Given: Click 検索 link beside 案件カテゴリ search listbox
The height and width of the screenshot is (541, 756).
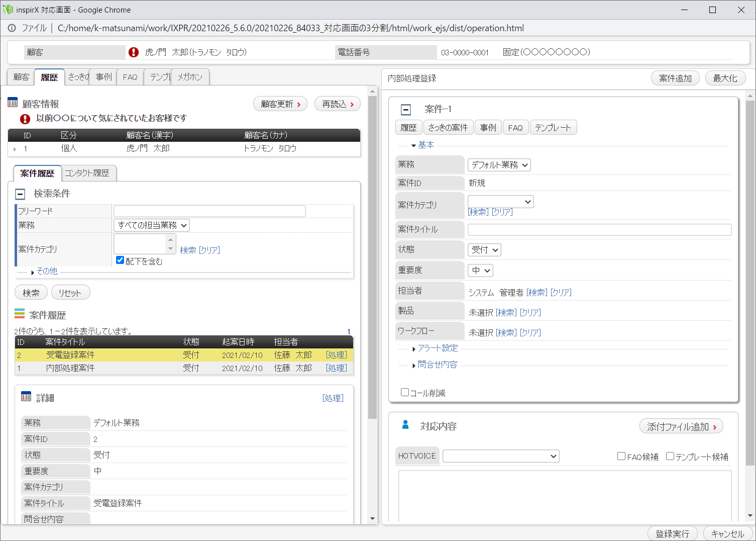Looking at the screenshot, I should coord(188,250).
